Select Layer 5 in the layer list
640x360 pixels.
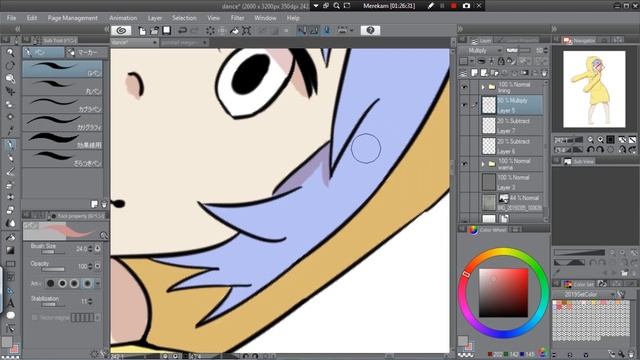(x=512, y=105)
